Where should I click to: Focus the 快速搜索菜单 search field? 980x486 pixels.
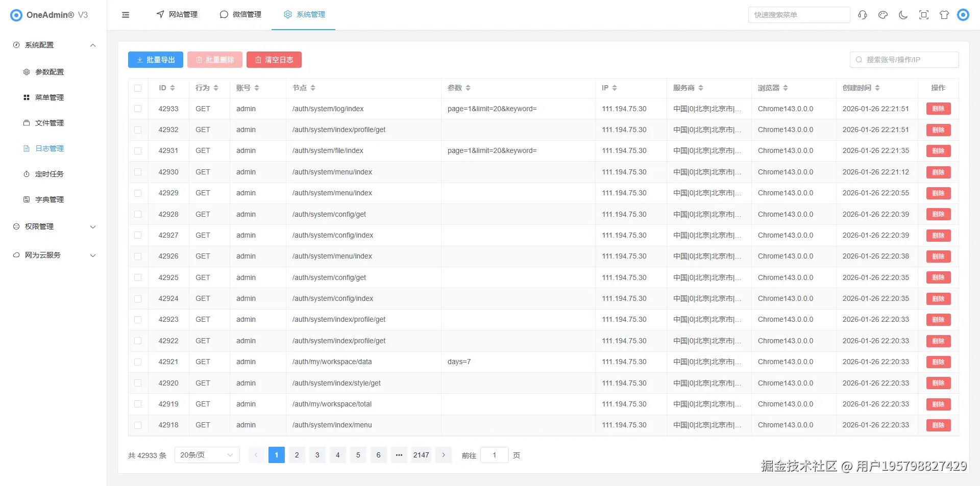(x=799, y=15)
